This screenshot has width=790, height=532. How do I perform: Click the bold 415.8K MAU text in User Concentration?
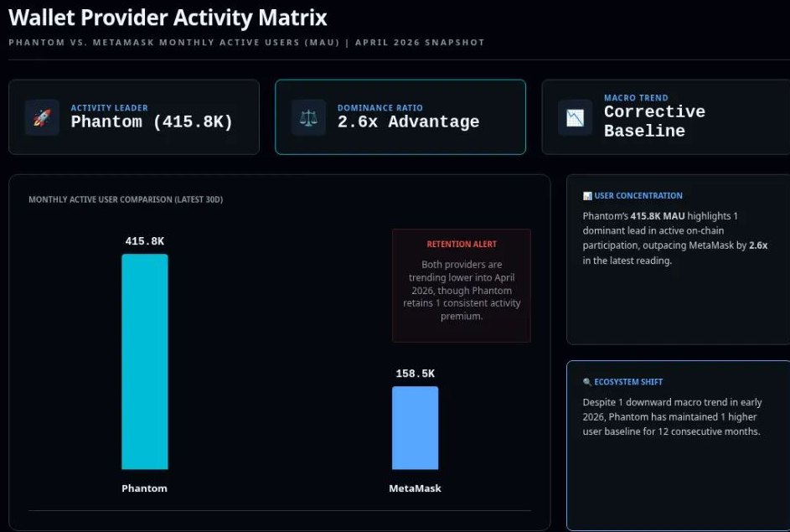(x=658, y=216)
